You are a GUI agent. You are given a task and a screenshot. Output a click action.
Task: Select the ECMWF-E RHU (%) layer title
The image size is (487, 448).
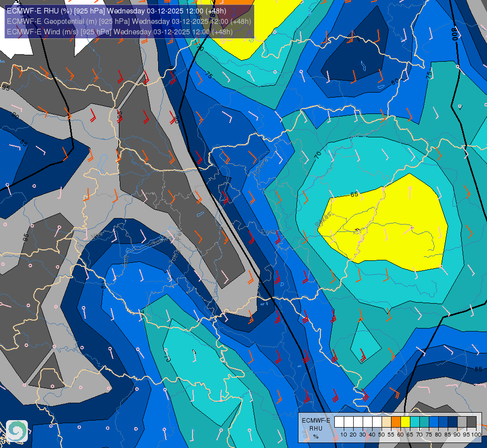coord(116,11)
